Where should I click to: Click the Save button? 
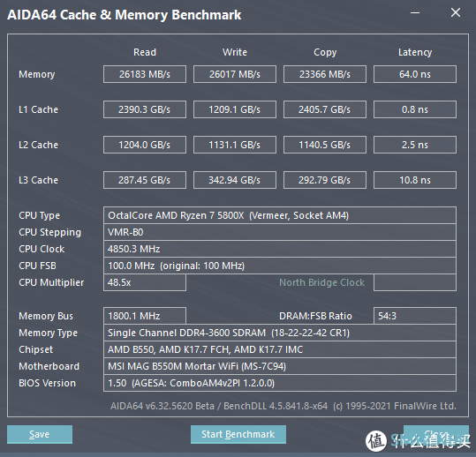pos(40,434)
